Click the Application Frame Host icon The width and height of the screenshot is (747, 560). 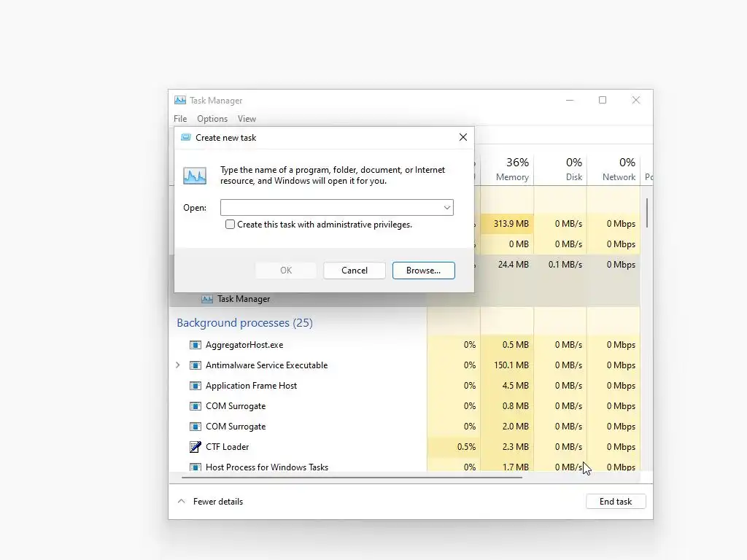click(x=196, y=386)
